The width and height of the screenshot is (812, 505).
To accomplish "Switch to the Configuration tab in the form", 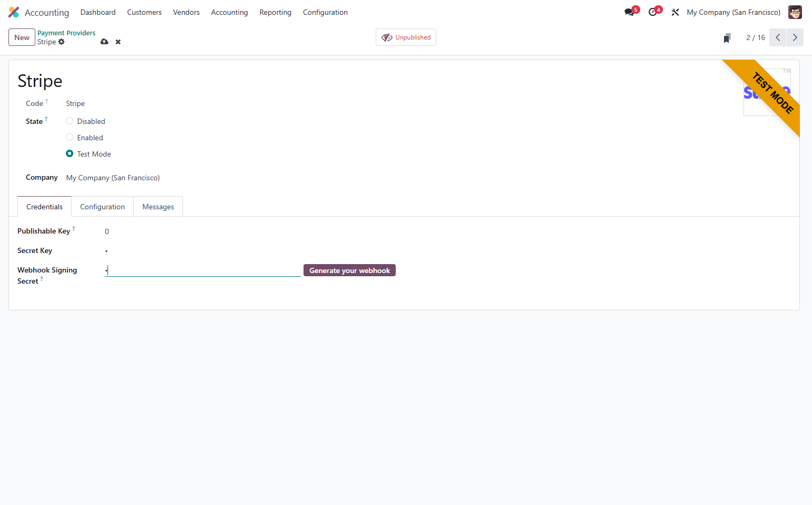I will coord(102,207).
